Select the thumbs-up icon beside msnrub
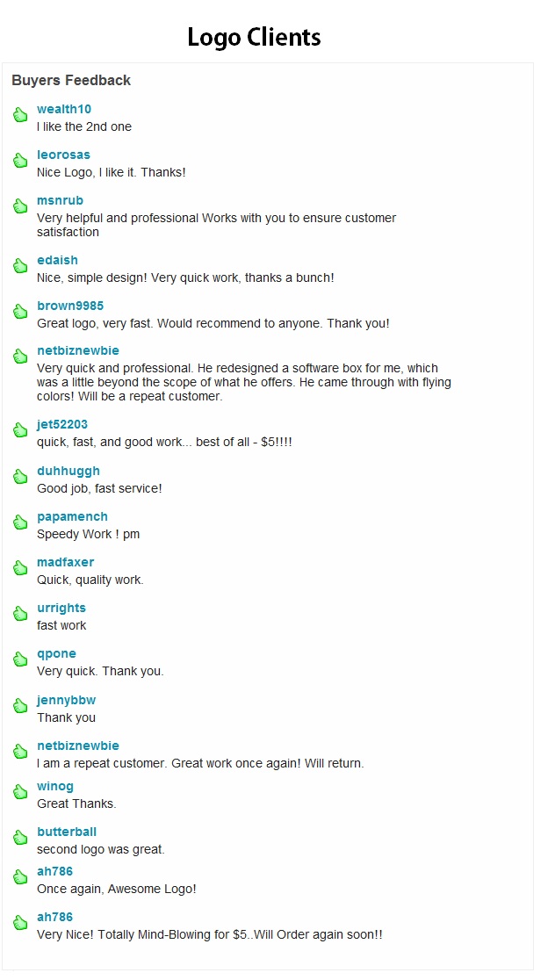Image resolution: width=548 pixels, height=980 pixels. 20,205
